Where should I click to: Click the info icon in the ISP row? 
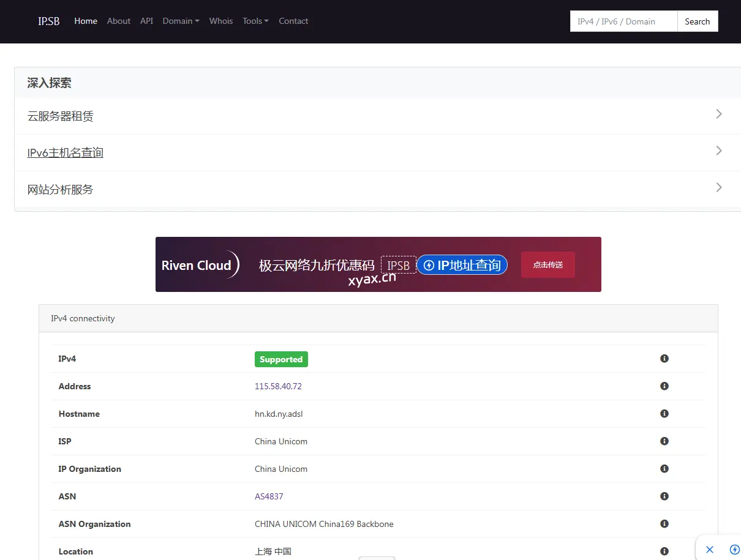664,441
